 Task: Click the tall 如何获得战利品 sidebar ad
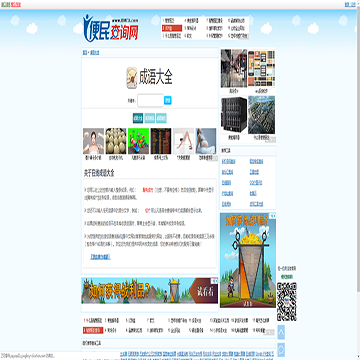point(248,260)
